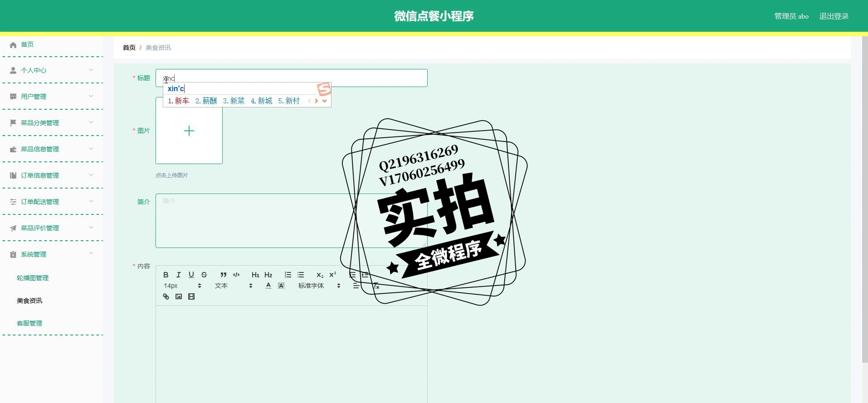This screenshot has height=403, width=868.
Task: Expand the 订单配送管理 menu
Action: coord(53,202)
